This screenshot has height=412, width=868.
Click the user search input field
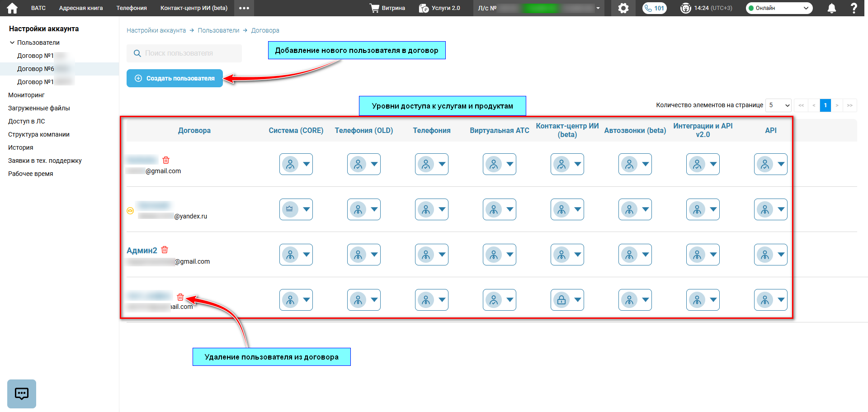point(184,53)
